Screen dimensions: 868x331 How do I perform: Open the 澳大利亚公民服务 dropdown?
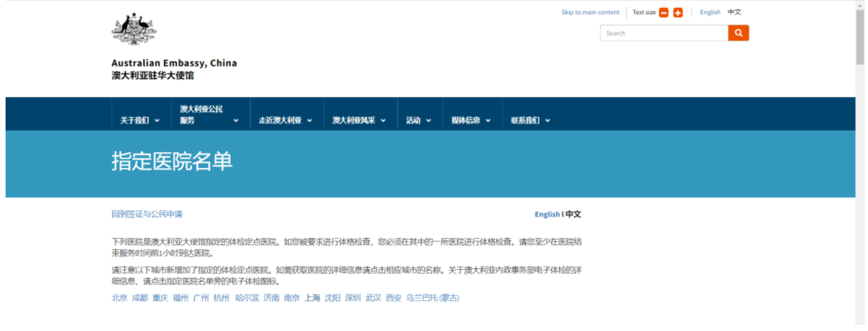pos(209,115)
